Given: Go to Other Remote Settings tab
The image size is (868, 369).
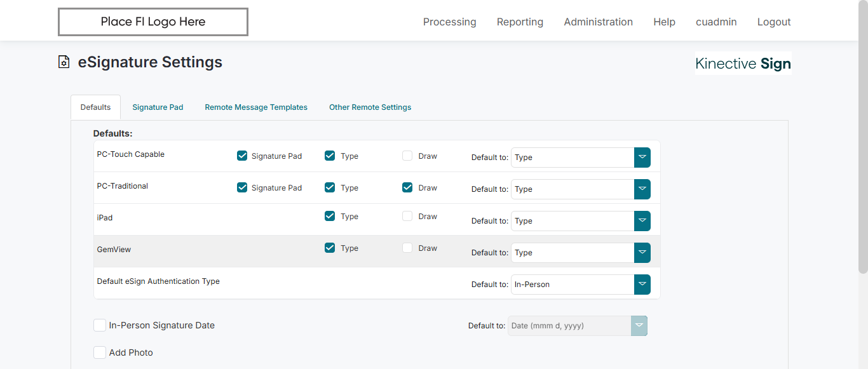Looking at the screenshot, I should [x=370, y=107].
